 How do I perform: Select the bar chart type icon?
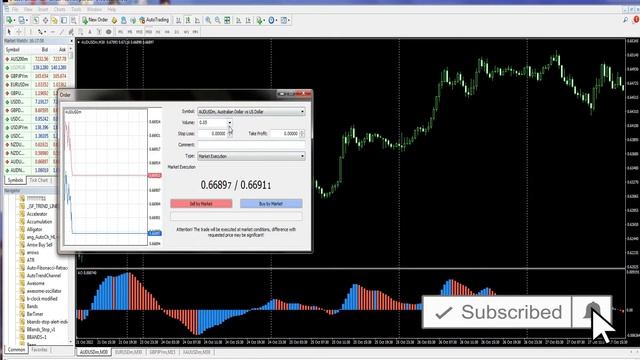point(178,20)
